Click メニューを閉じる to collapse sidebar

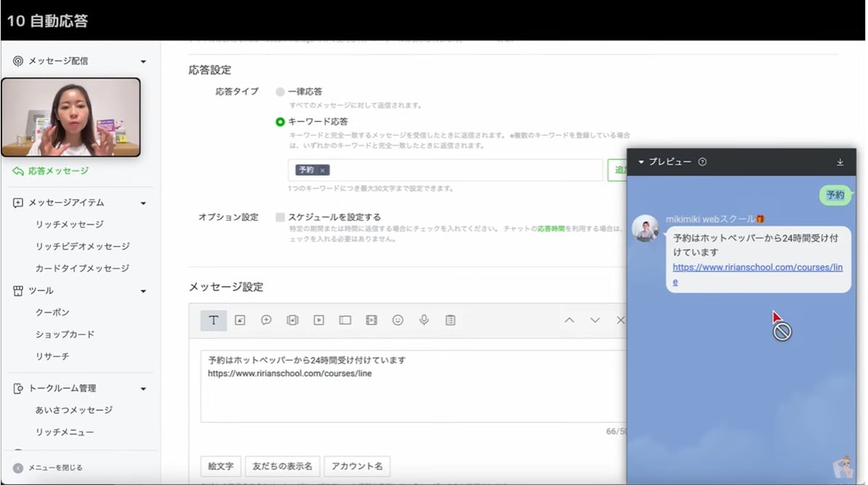(48, 468)
